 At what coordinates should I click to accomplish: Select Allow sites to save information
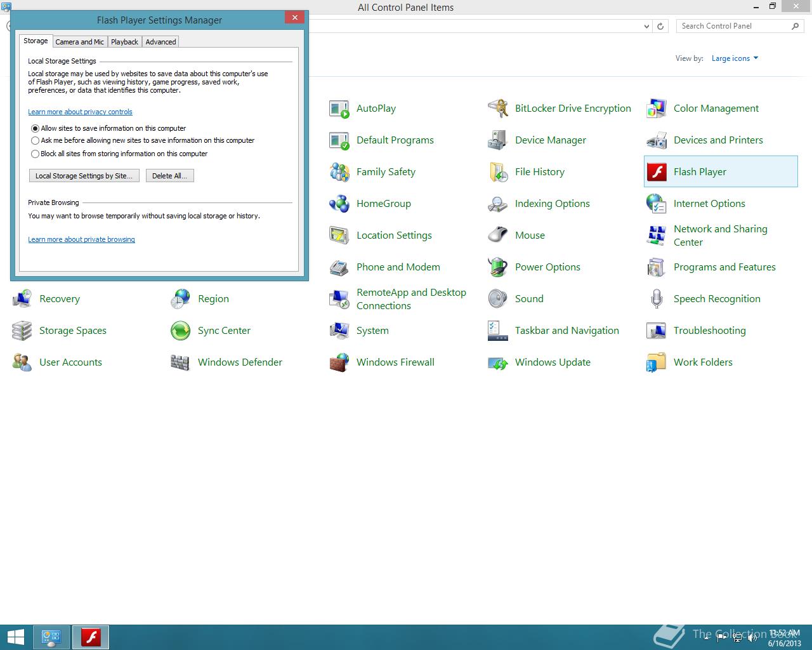(x=36, y=128)
